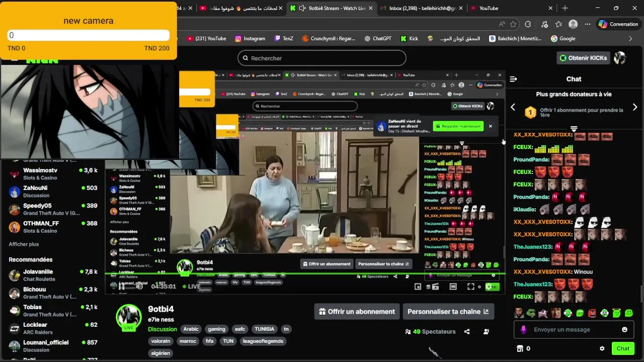Collapse the donors panel handle
Screen dimensions: 644x362
point(574,129)
